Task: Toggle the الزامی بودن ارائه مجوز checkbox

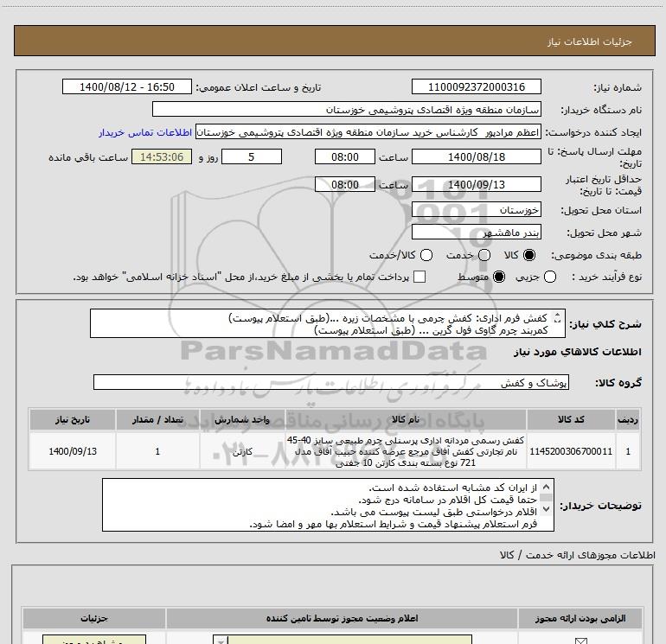Action: pos(580,641)
